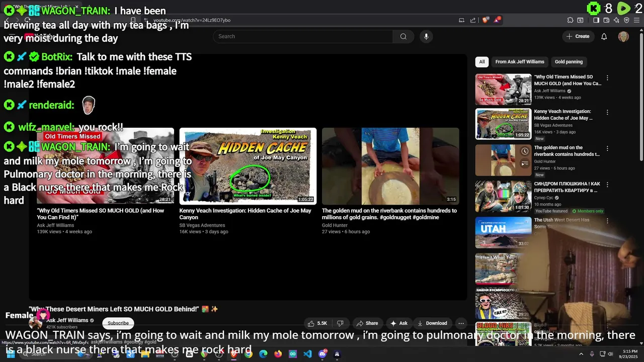Click the Create button
The width and height of the screenshot is (644, 362).
578,36
